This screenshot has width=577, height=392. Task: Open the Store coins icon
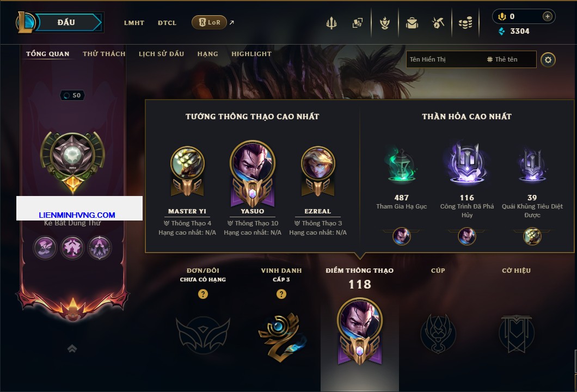click(465, 23)
